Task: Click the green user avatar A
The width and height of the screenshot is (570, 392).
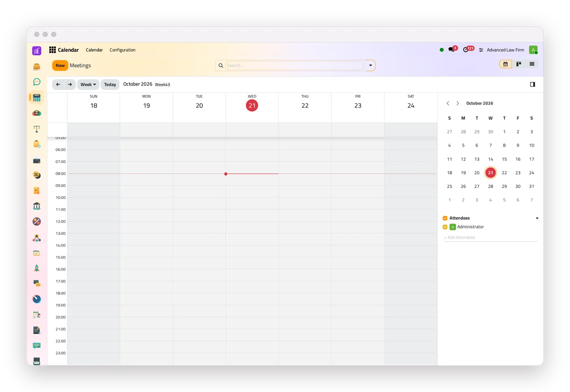Action: point(533,50)
